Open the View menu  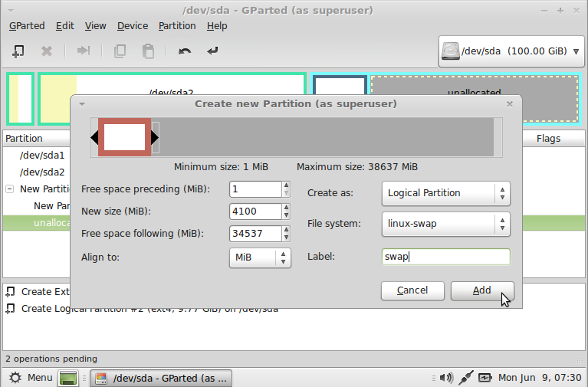pyautogui.click(x=95, y=26)
